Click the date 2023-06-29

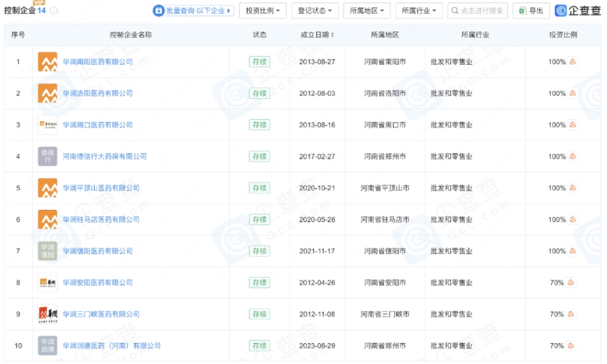(317, 346)
